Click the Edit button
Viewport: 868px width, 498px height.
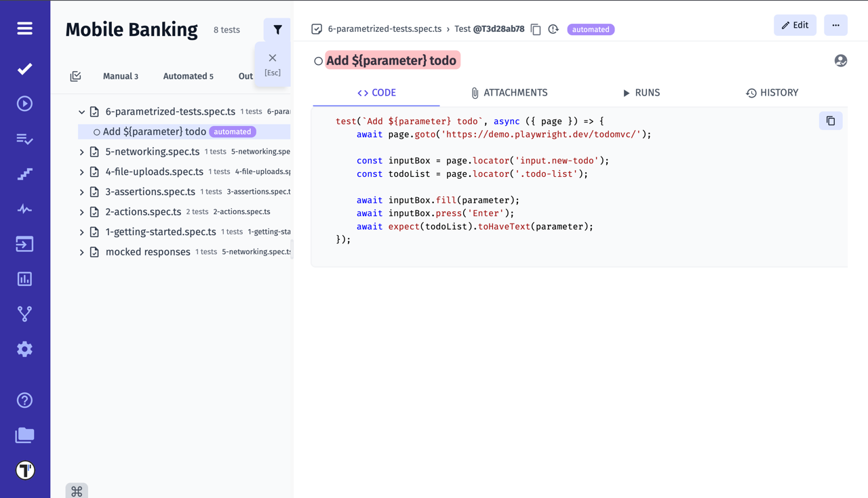coord(795,24)
